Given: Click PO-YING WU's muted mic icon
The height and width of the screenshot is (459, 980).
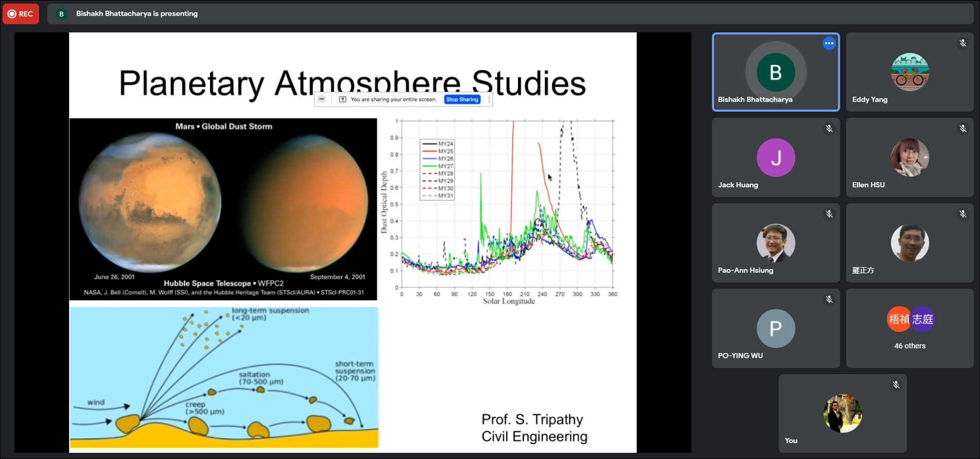Looking at the screenshot, I should pyautogui.click(x=829, y=299).
